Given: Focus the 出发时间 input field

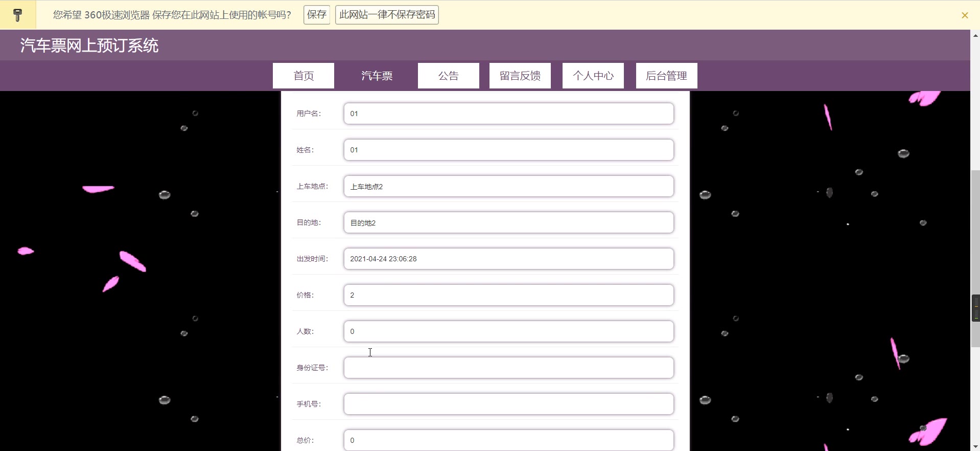Looking at the screenshot, I should [x=509, y=259].
